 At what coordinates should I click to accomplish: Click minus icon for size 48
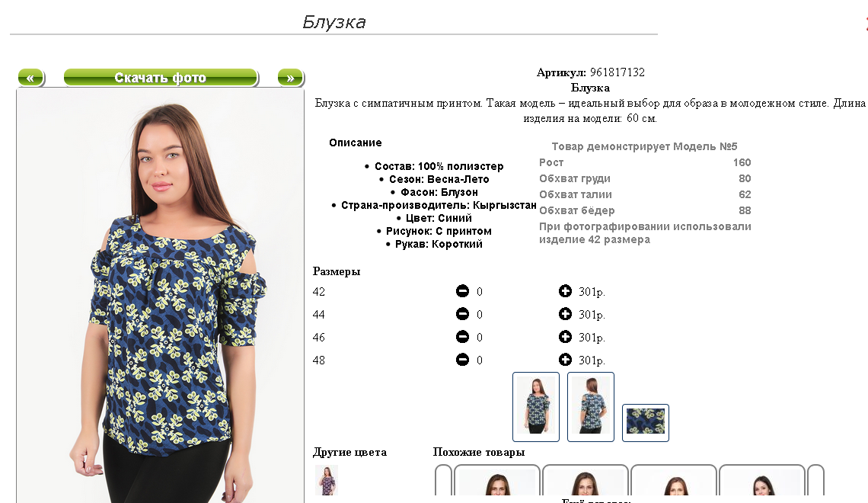[x=462, y=360]
